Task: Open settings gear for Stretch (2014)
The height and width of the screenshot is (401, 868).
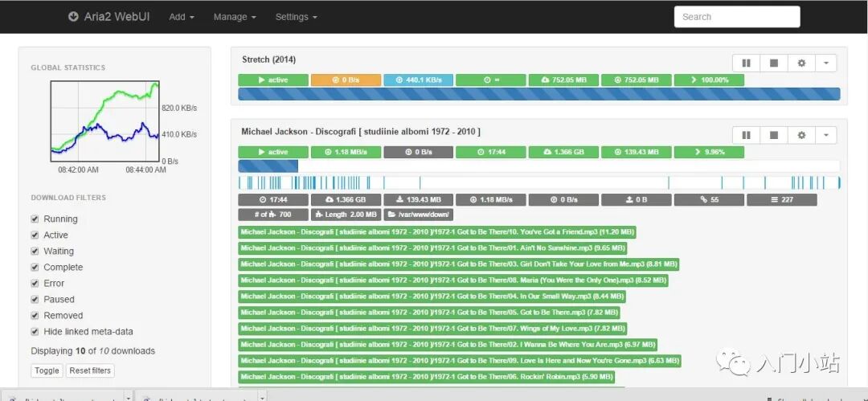Action: click(x=801, y=63)
